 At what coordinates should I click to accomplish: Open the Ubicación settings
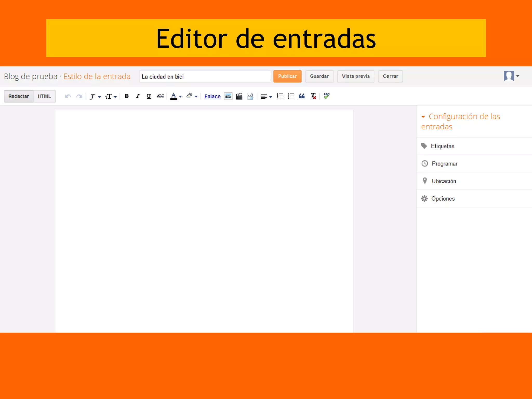pyautogui.click(x=474, y=181)
